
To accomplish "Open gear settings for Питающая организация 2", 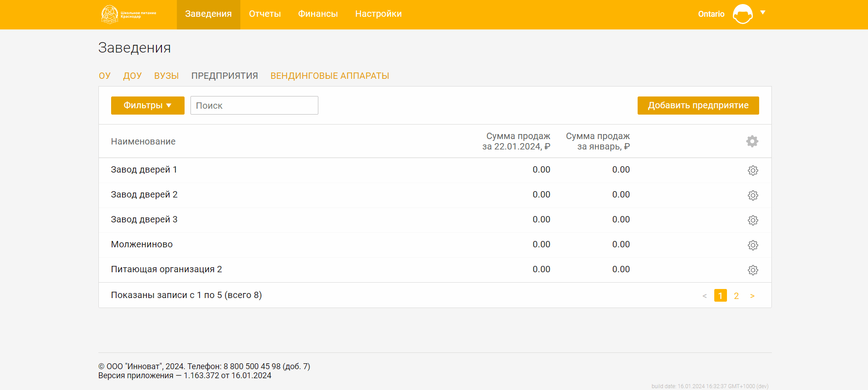I will [x=752, y=270].
